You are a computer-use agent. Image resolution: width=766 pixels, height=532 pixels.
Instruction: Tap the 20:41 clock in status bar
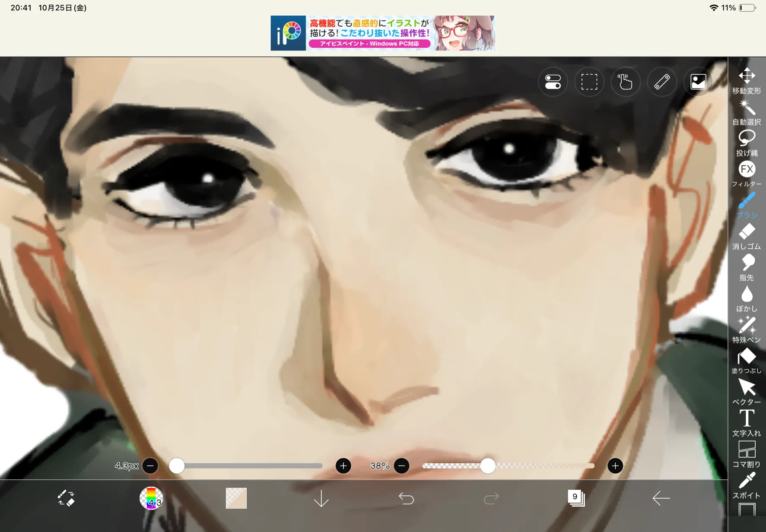click(21, 8)
